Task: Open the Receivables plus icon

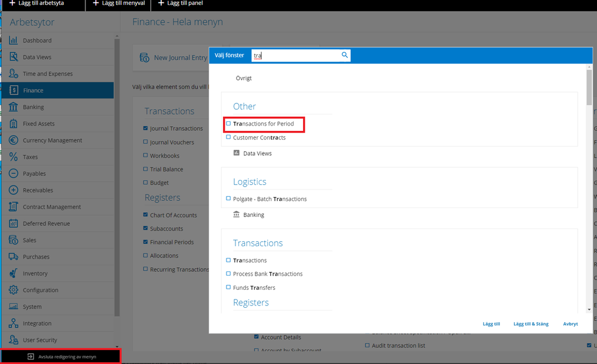Action: click(13, 190)
